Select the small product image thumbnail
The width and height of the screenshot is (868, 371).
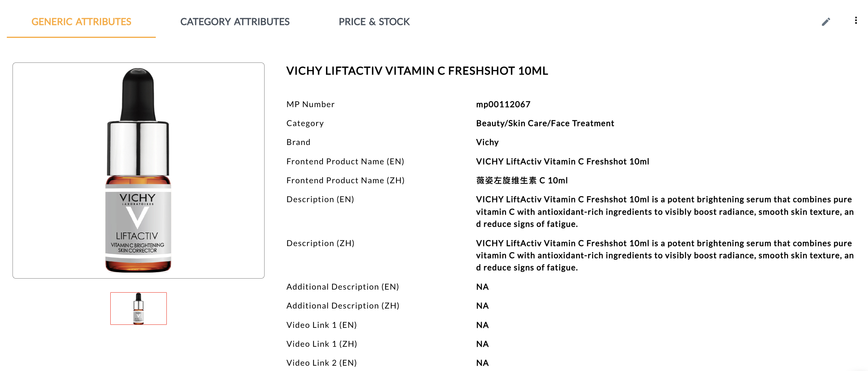pyautogui.click(x=138, y=308)
